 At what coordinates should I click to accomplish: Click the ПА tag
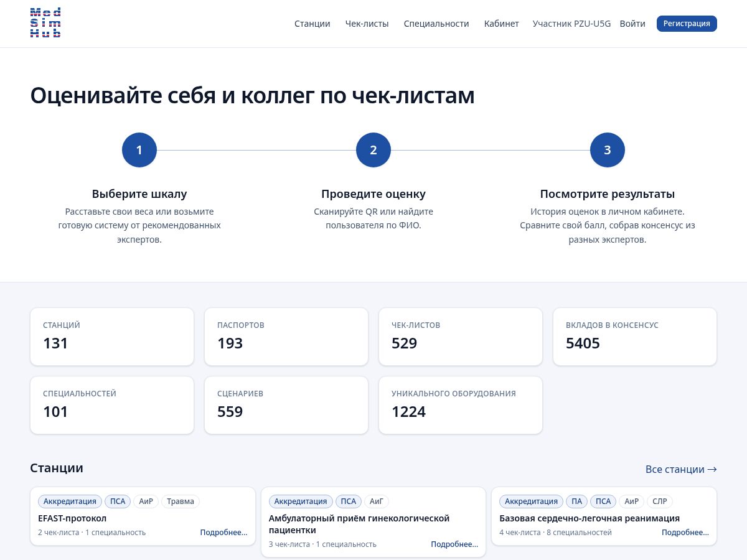pyautogui.click(x=577, y=501)
